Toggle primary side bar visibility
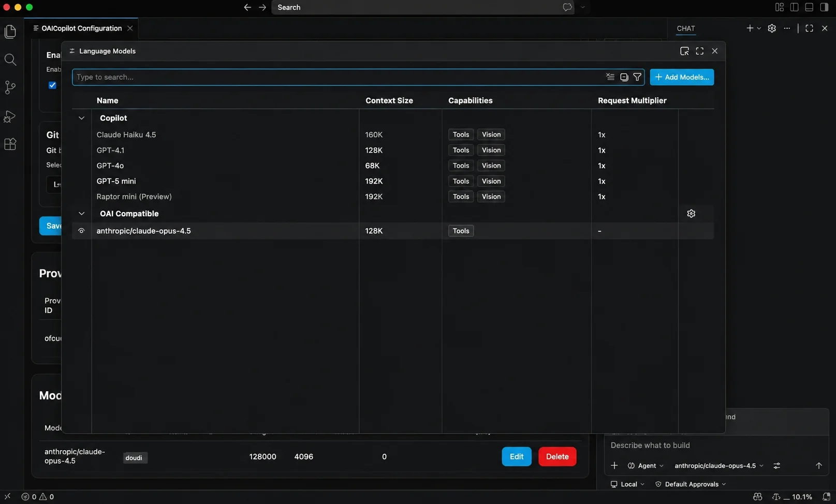Image resolution: width=836 pixels, height=504 pixels. (x=794, y=7)
